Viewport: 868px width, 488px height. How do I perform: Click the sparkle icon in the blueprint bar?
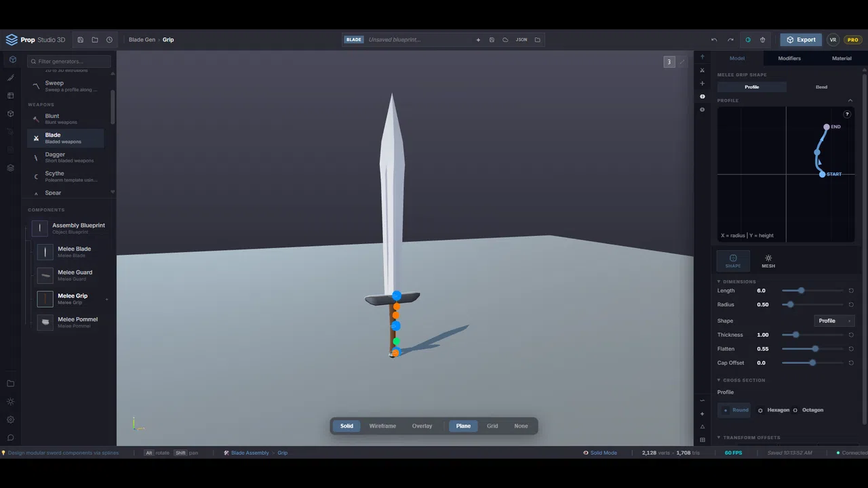click(x=478, y=40)
